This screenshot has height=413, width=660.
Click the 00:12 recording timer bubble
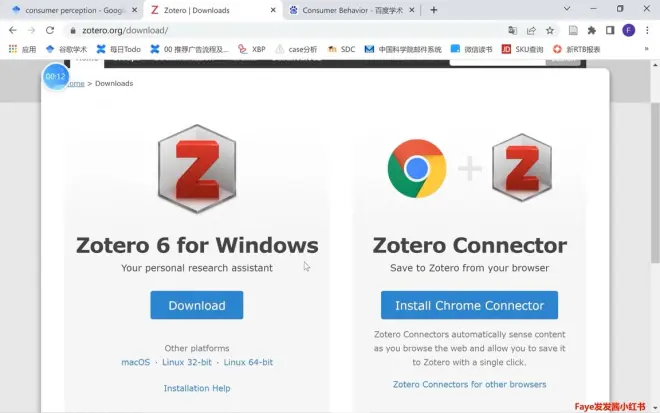point(56,76)
